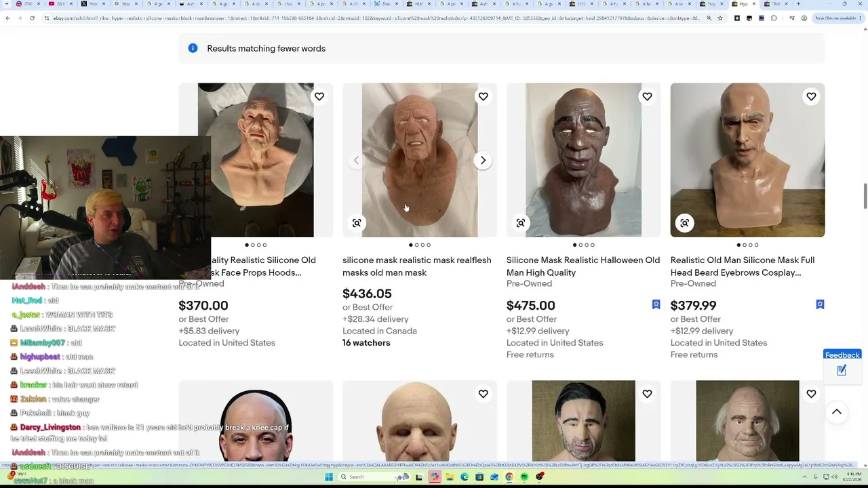Viewport: 868px width, 488px height.
Task: Jump back to top of the results page
Action: click(837, 412)
